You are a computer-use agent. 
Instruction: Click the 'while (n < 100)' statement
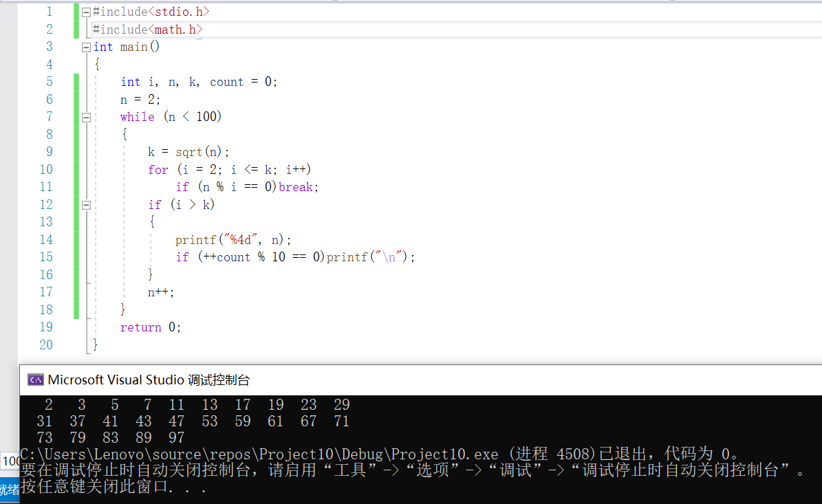click(171, 117)
